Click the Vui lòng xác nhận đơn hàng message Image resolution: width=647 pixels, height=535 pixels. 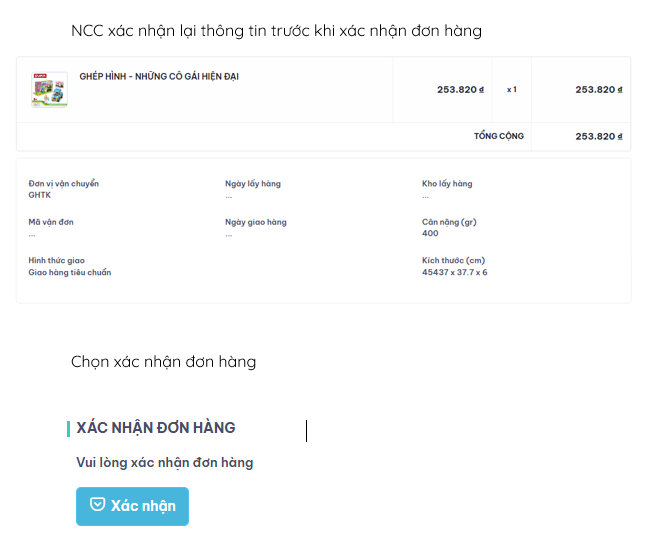(165, 462)
